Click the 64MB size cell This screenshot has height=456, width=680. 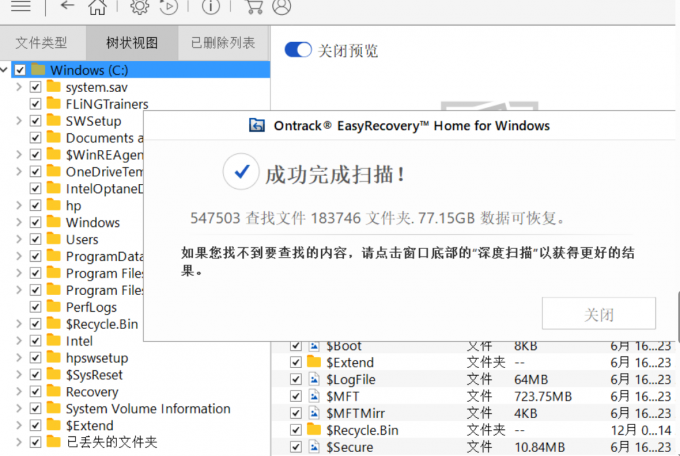pyautogui.click(x=531, y=379)
